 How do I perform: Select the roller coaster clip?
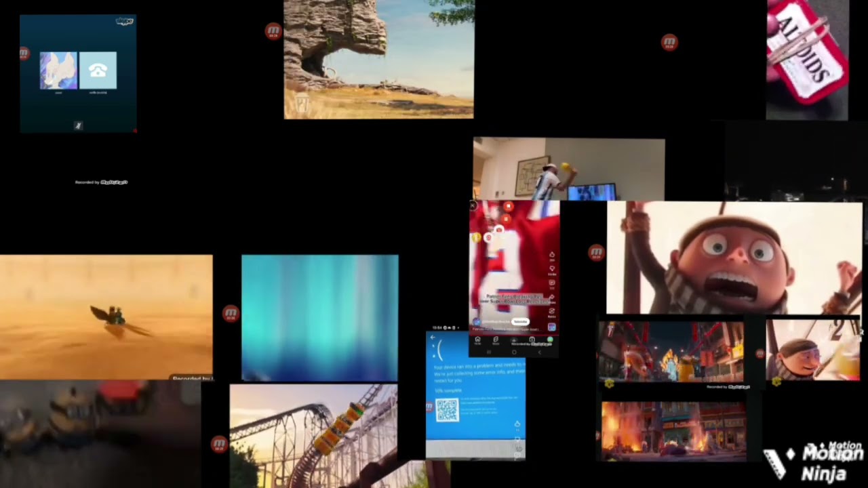(x=313, y=436)
